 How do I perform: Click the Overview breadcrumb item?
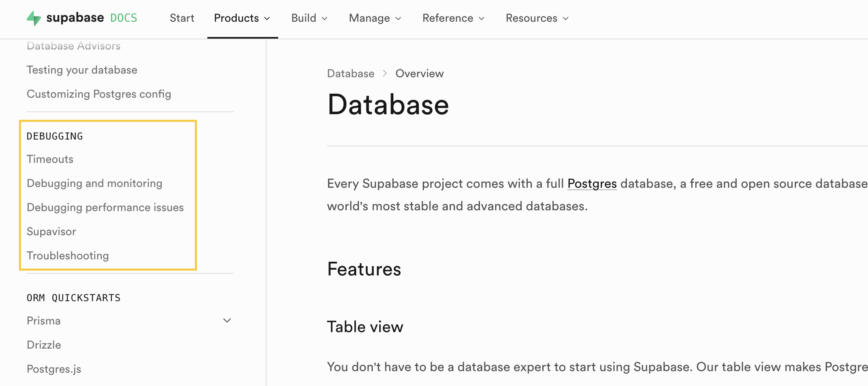[x=420, y=73]
